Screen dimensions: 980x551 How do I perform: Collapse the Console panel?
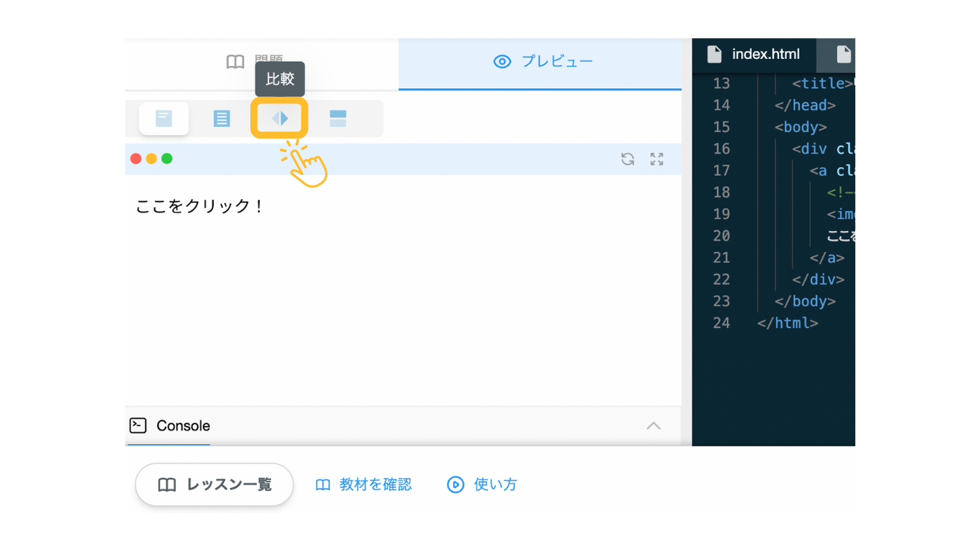(x=654, y=425)
